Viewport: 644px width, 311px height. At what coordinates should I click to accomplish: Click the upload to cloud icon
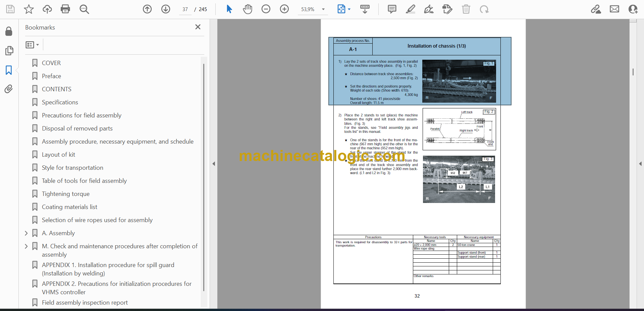[47, 9]
